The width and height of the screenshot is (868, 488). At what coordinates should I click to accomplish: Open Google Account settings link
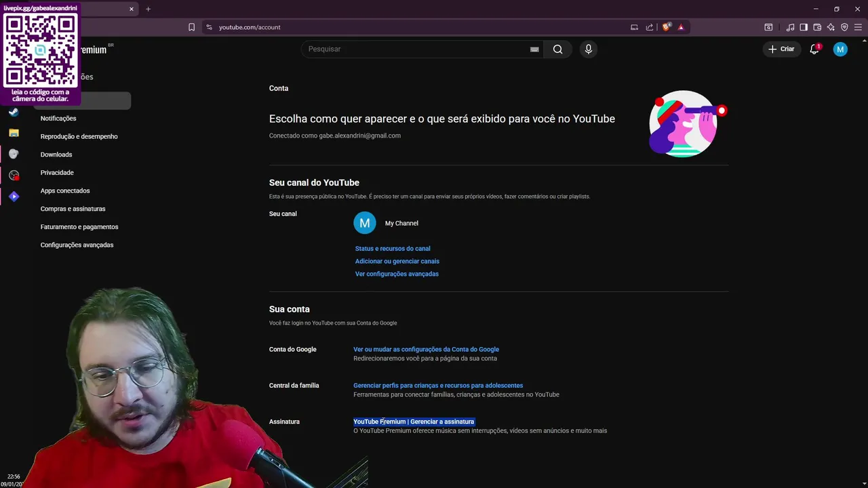coord(426,349)
